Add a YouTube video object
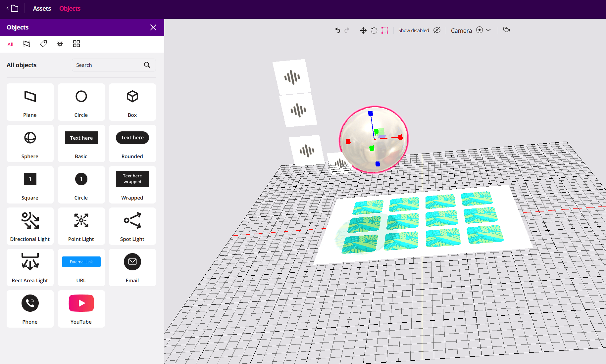606x364 pixels. 81,309
